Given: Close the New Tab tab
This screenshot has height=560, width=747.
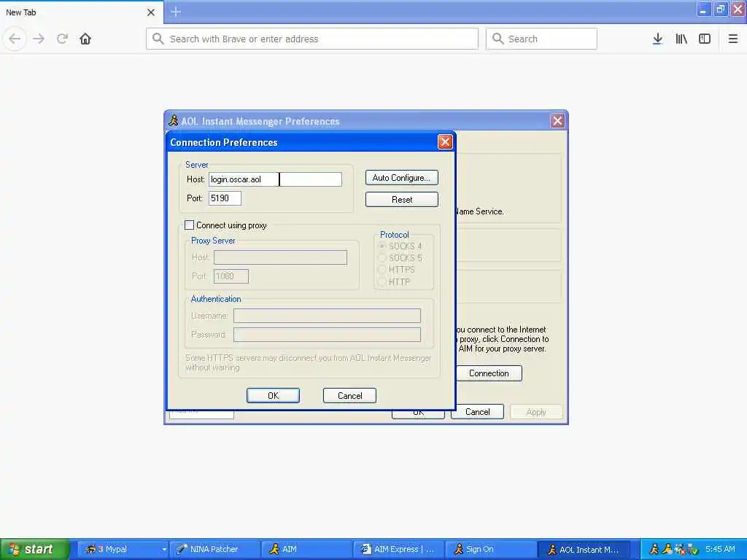Looking at the screenshot, I should (150, 12).
